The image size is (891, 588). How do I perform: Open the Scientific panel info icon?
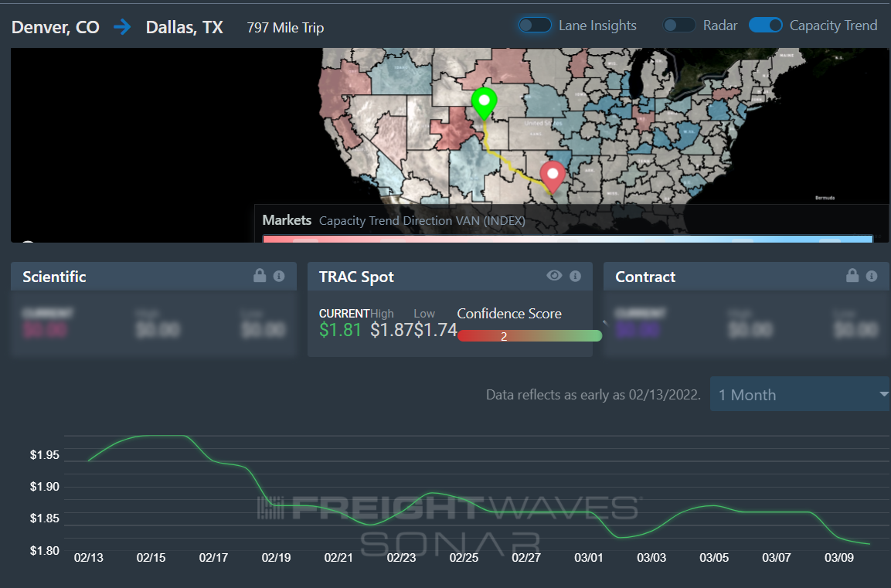click(279, 276)
